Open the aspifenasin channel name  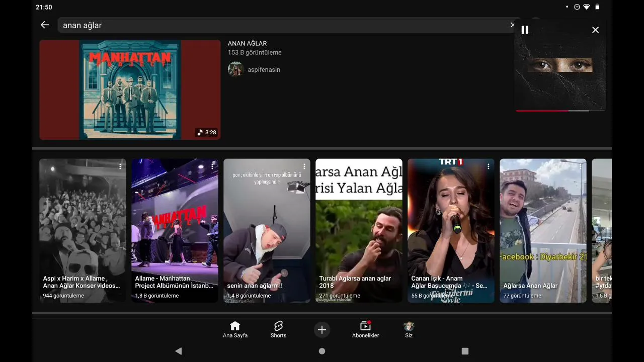pos(264,70)
